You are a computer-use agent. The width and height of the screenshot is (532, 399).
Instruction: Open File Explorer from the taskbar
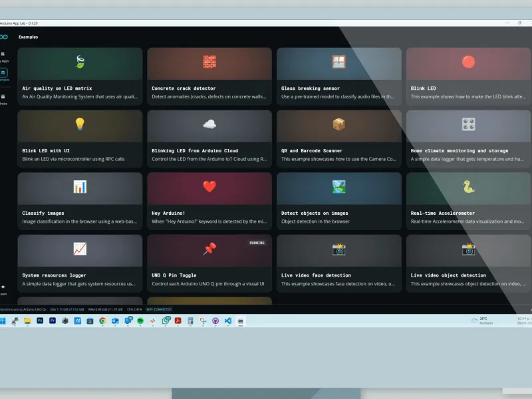coord(27,321)
